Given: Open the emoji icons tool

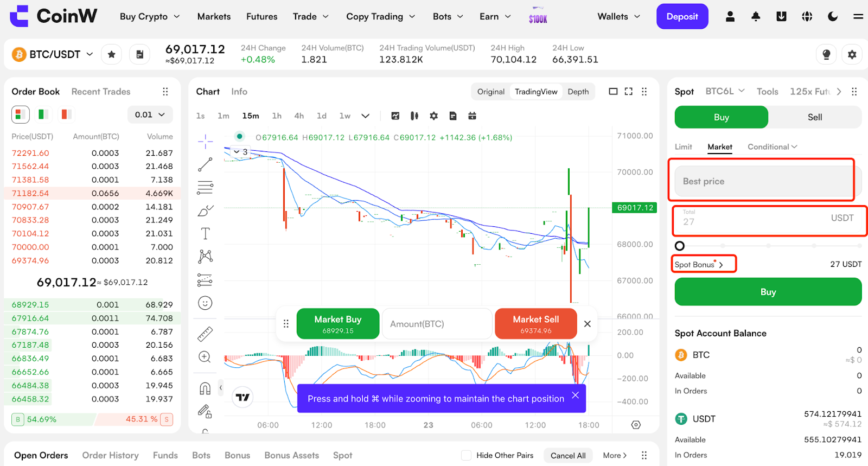Looking at the screenshot, I should (x=205, y=303).
